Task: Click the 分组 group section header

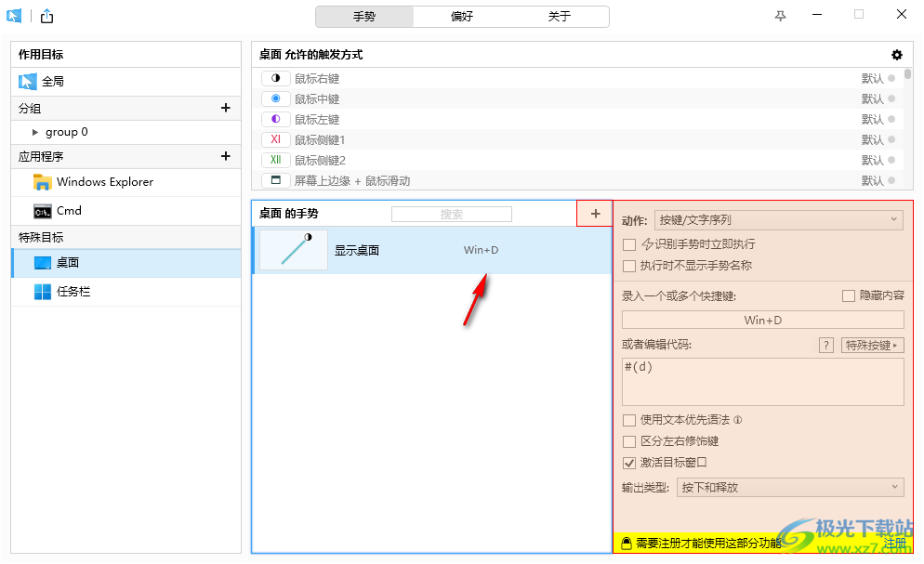Action: point(125,109)
